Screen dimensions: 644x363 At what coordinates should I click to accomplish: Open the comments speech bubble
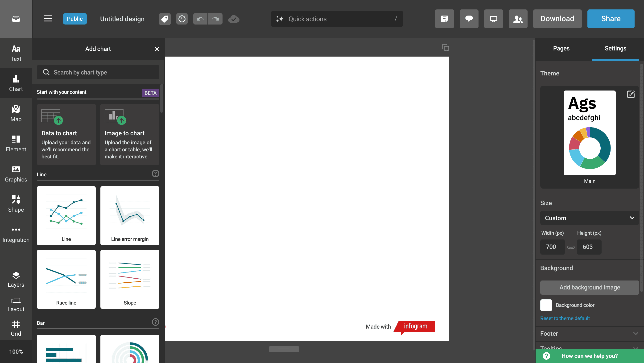click(x=469, y=19)
